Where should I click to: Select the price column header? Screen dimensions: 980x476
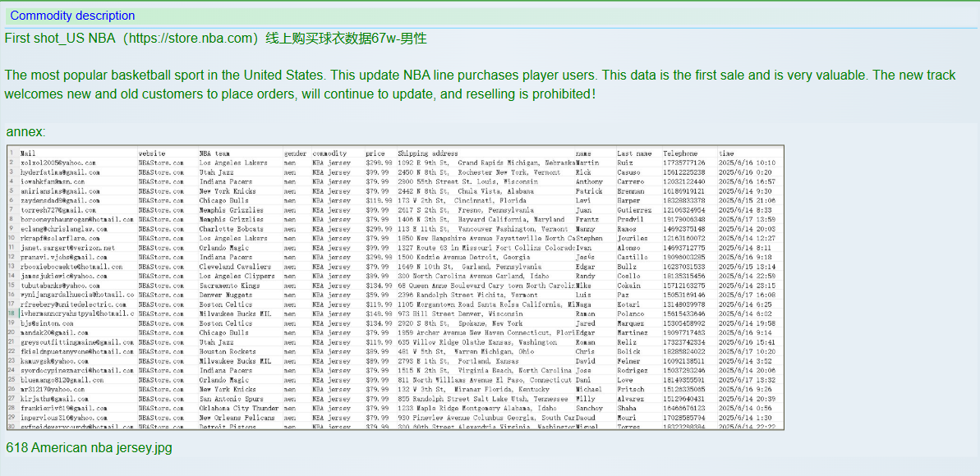(375, 153)
